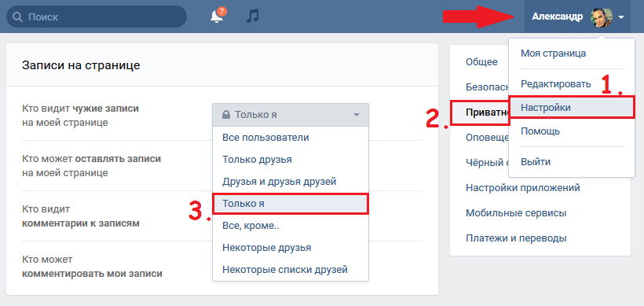Select Друзья и друзья друзей option
Image resolution: width=644 pixels, height=306 pixels.
(x=291, y=182)
